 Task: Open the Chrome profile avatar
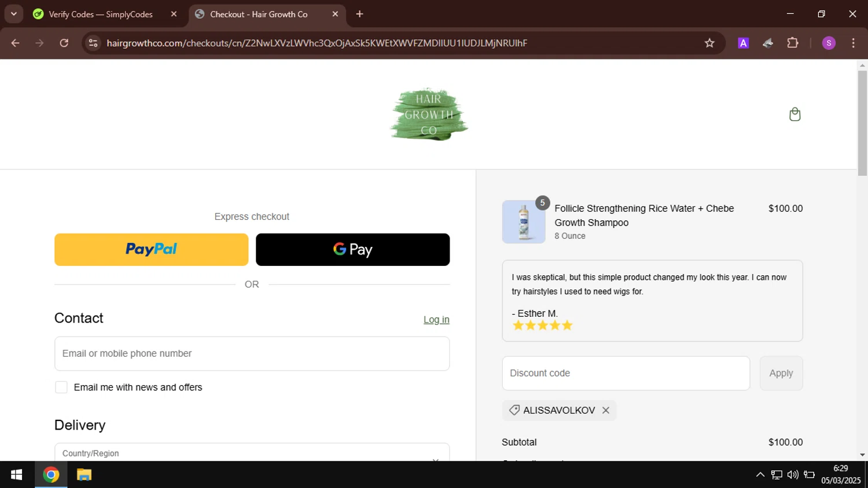(829, 43)
